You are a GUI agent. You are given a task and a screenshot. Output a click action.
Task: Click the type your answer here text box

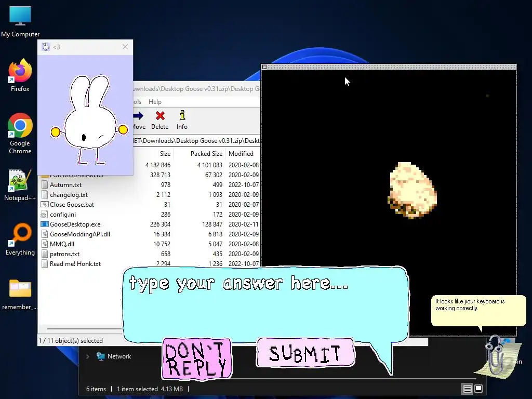coord(265,303)
